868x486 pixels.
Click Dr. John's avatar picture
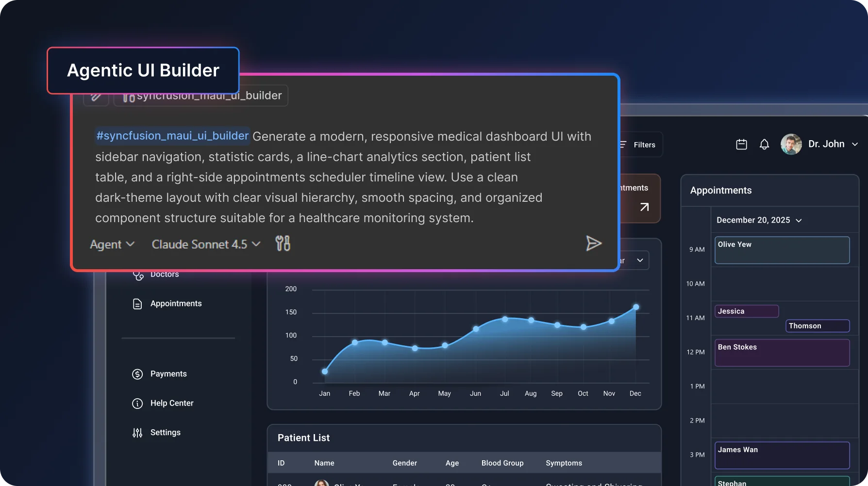[791, 145]
